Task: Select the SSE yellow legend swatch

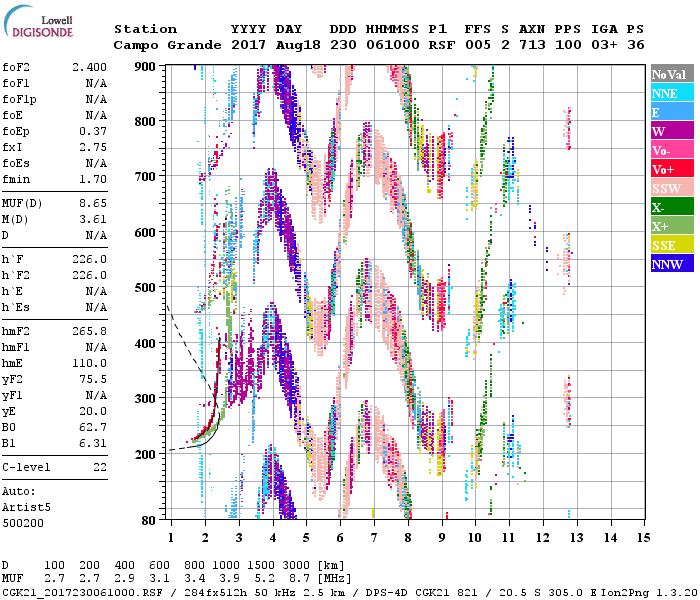Action: click(x=670, y=245)
